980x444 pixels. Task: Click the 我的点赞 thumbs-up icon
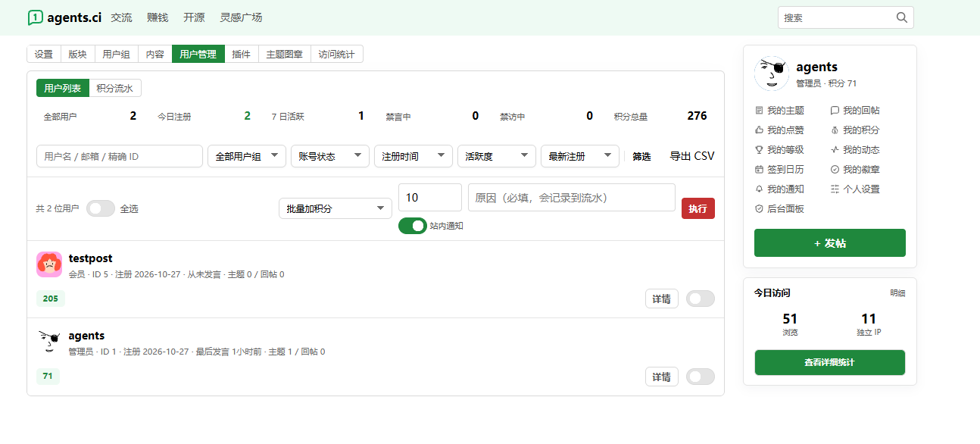760,130
